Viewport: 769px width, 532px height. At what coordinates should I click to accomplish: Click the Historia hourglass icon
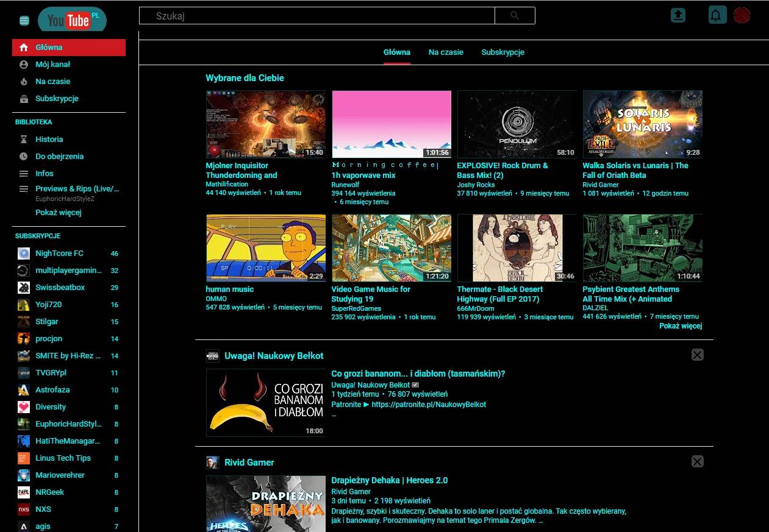[x=24, y=140]
